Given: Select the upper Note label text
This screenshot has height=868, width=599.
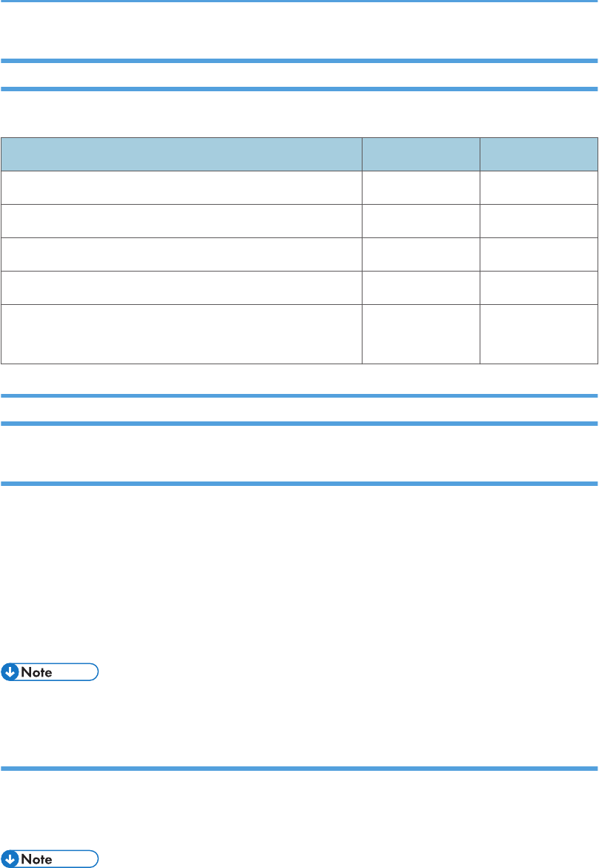Looking at the screenshot, I should point(36,672).
